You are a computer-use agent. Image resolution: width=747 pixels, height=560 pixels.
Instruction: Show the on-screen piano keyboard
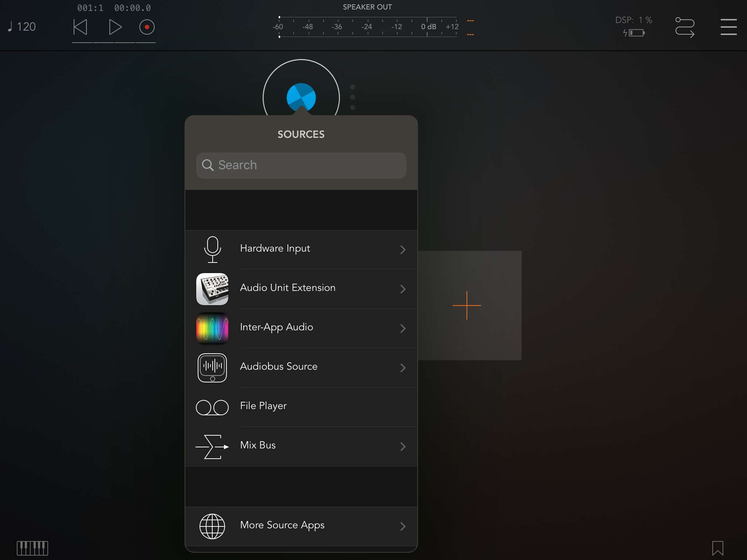coord(32,548)
